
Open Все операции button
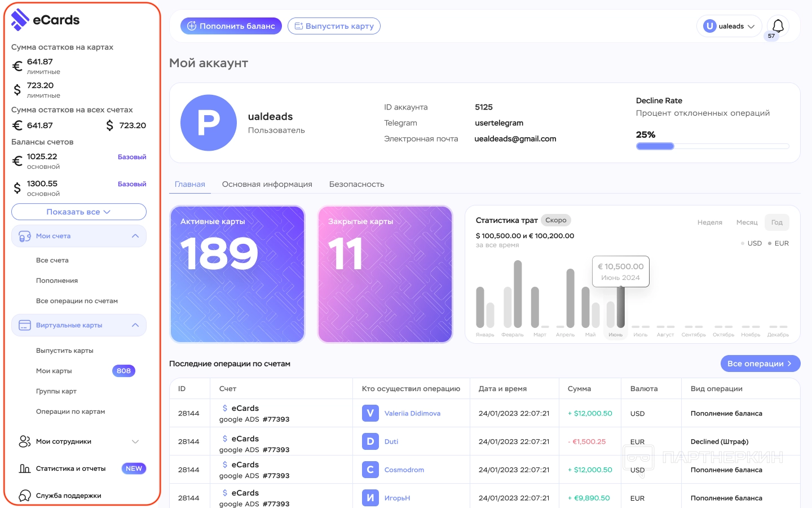pos(760,364)
